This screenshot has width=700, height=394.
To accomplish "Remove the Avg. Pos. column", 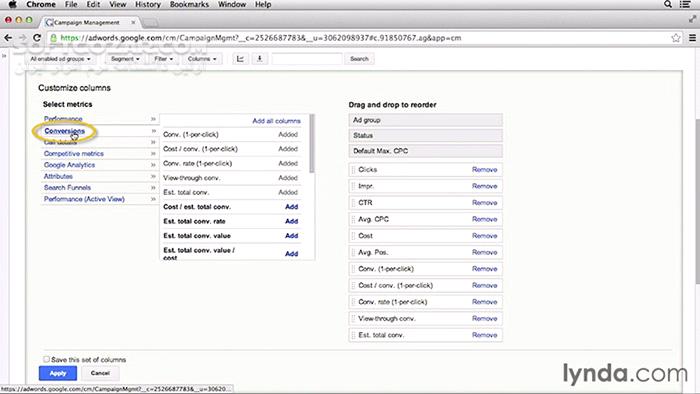I will coord(484,252).
